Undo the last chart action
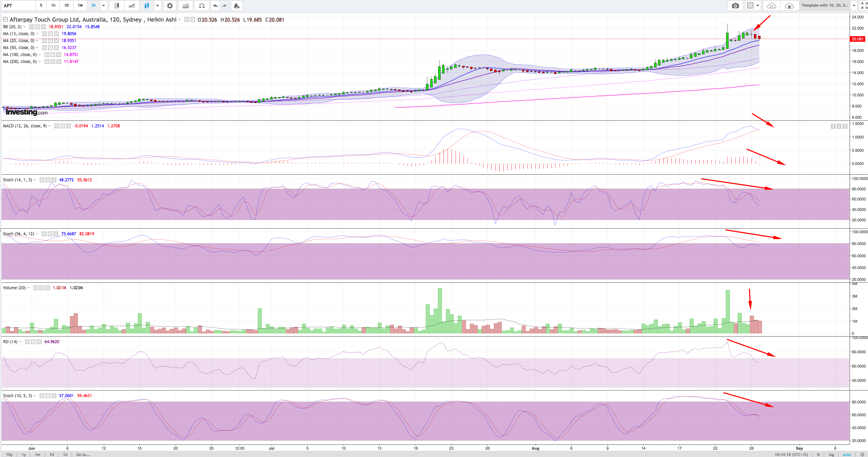 [x=216, y=6]
